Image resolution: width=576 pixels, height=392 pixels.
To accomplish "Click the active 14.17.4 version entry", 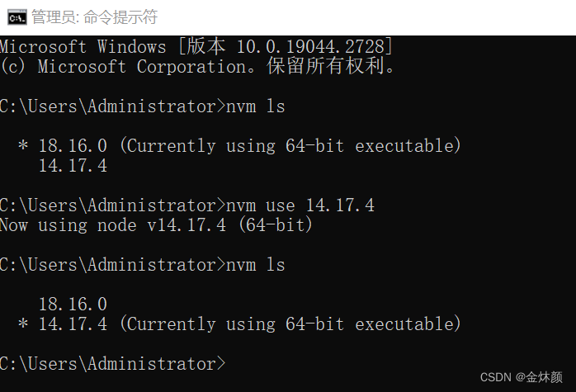I will coord(73,324).
